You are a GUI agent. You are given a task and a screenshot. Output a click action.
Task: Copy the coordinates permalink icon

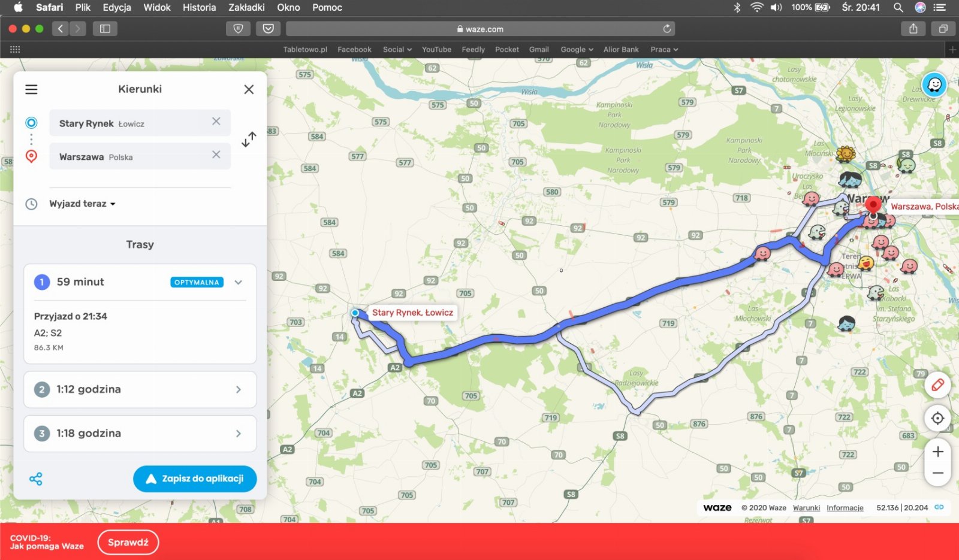pos(939,507)
